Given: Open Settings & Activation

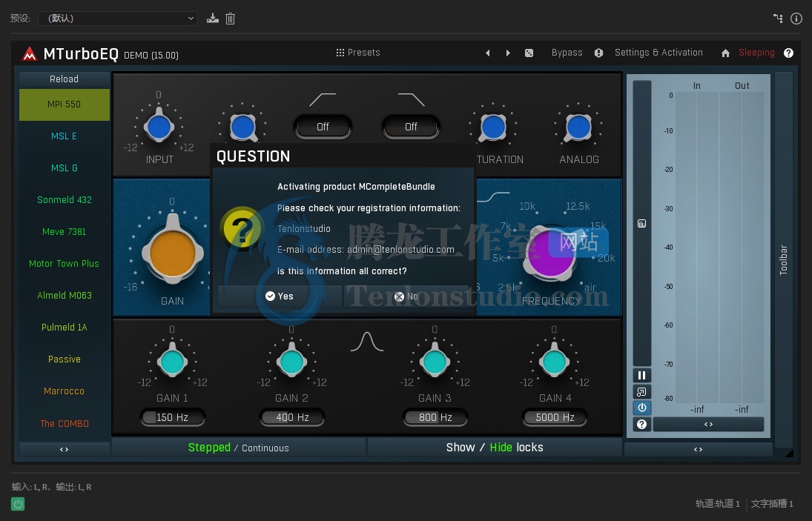Looking at the screenshot, I should (x=658, y=53).
